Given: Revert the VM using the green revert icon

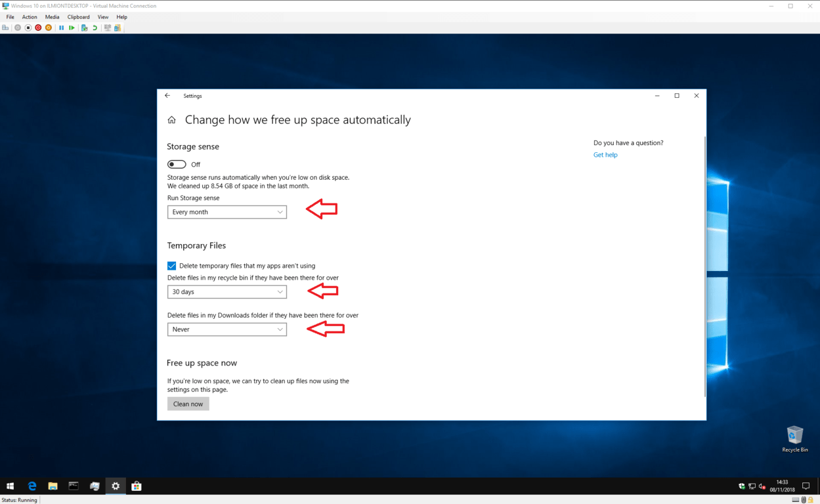Looking at the screenshot, I should click(x=96, y=28).
